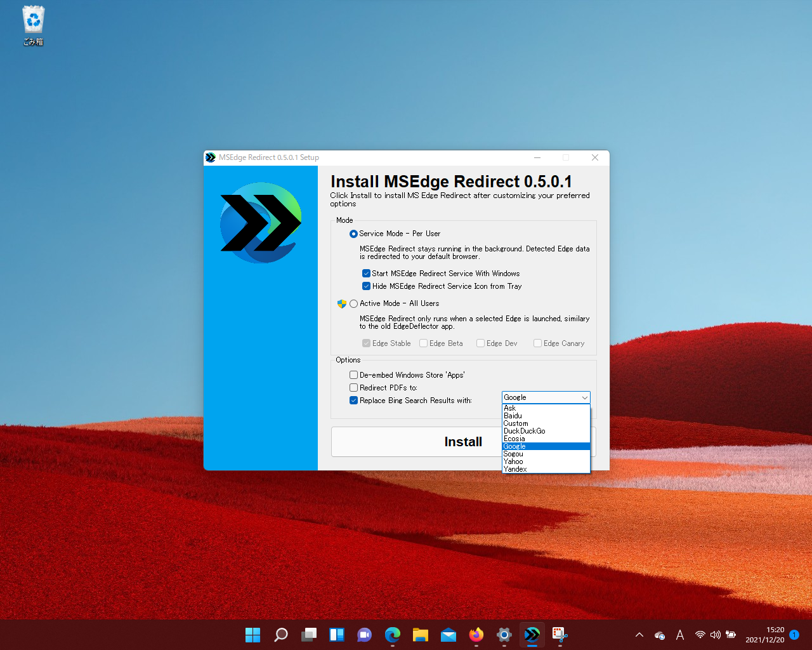812x650 pixels.
Task: Open Windows Settings from the taskbar
Action: 504,634
